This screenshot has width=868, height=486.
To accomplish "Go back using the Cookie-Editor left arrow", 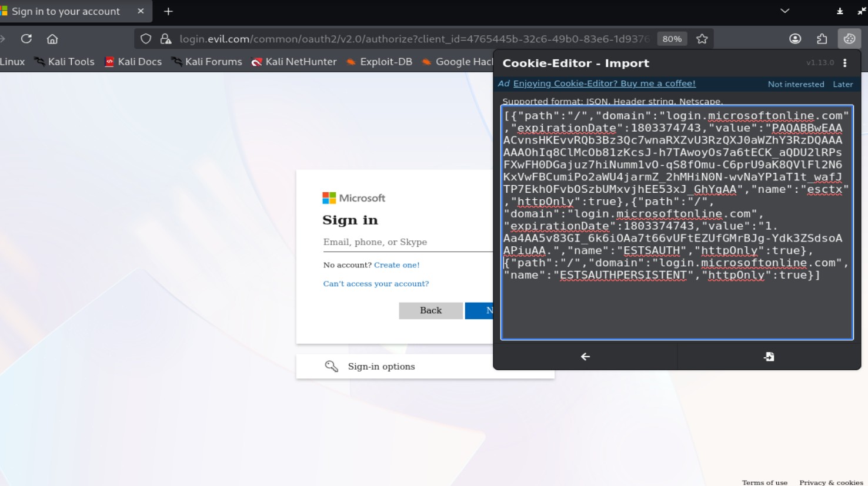I will click(x=585, y=357).
